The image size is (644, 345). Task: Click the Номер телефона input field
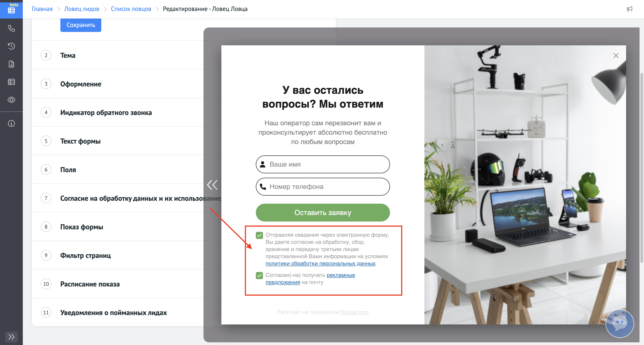tap(322, 186)
